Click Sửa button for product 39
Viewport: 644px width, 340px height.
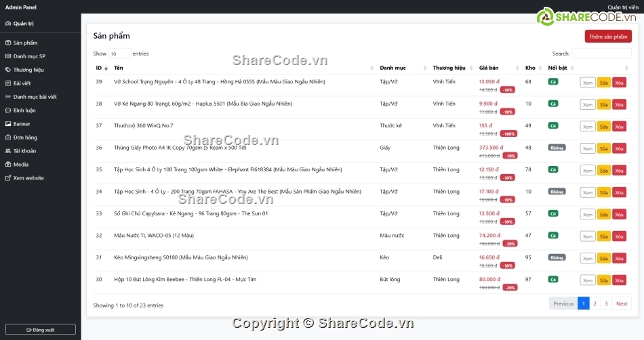[x=604, y=83]
